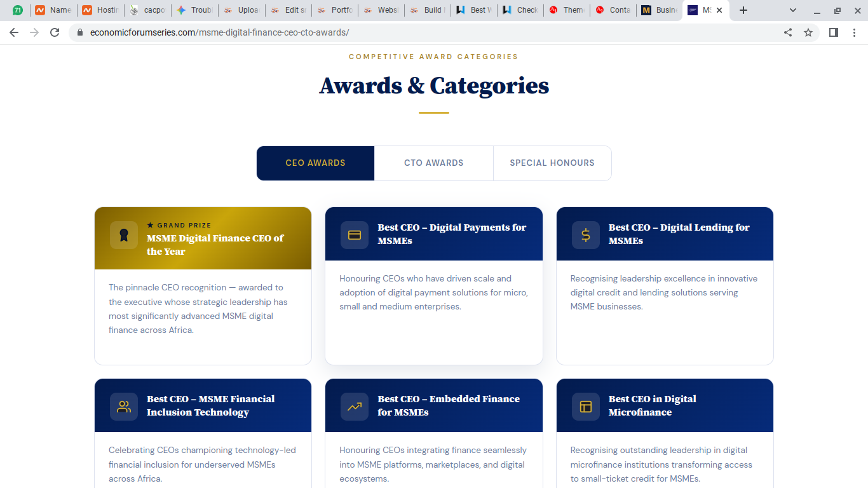Close the active MS tab
This screenshot has width=868, height=488.
pyautogui.click(x=719, y=10)
